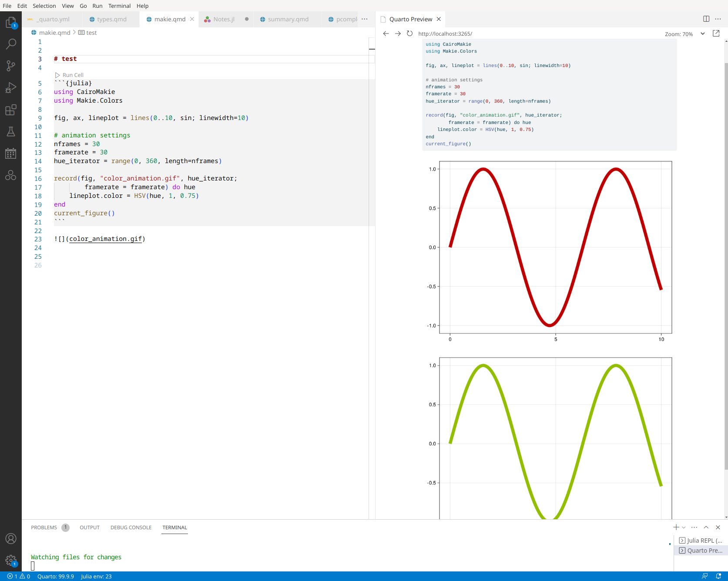
Task: Show more editor tab actions ellipsis
Action: (365, 19)
